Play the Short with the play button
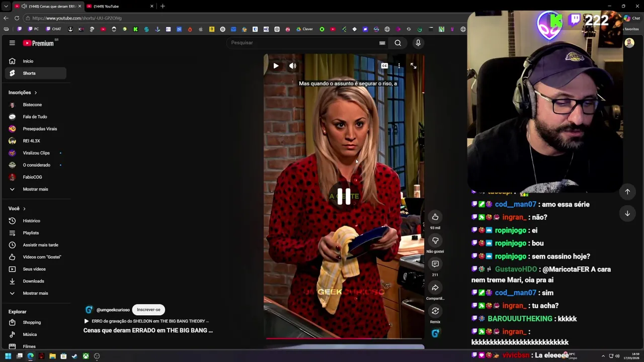 point(276,66)
